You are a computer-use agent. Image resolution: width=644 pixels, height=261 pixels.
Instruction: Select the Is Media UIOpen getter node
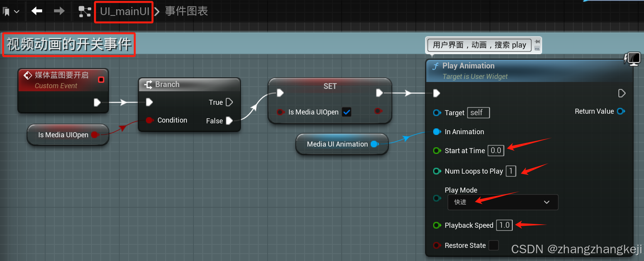click(68, 135)
